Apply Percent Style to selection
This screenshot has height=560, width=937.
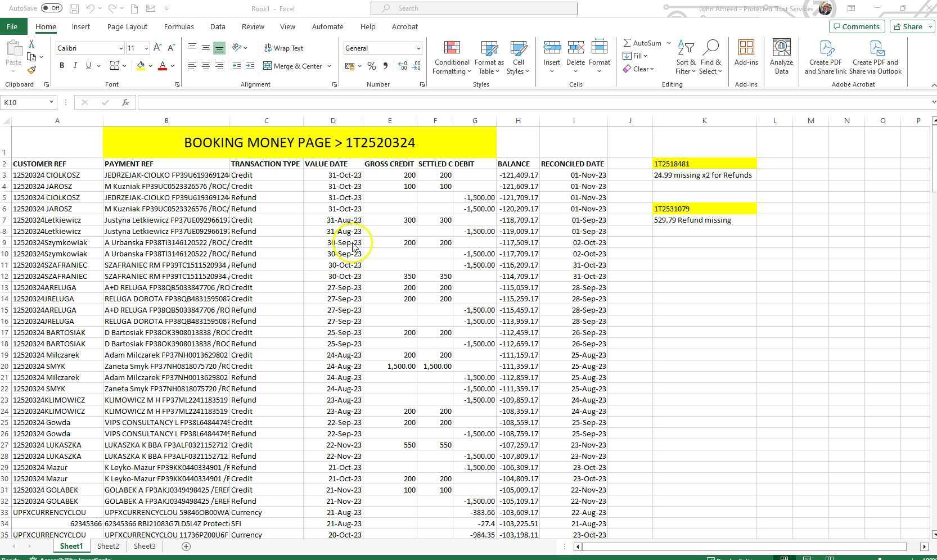371,66
